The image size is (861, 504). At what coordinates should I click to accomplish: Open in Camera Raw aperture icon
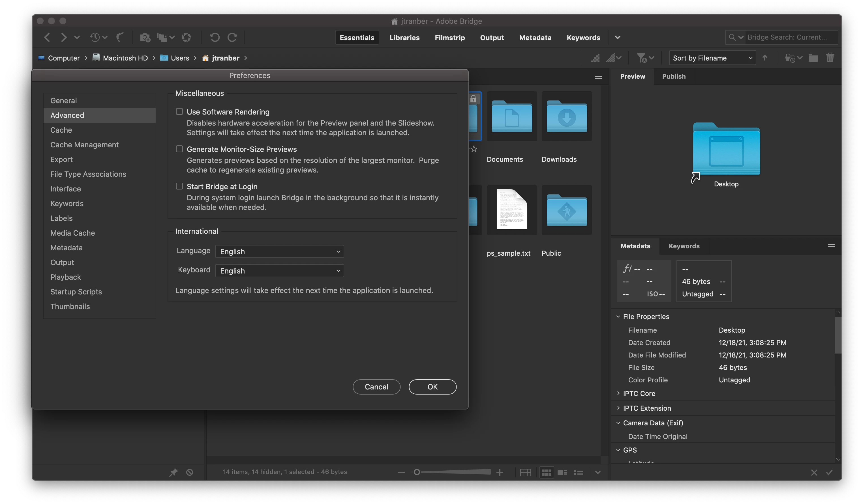coord(186,37)
